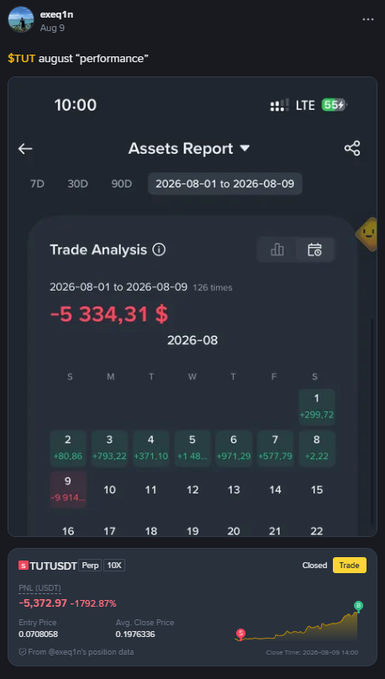Click the vertical scrollbar in the report
The image size is (385, 679).
371,422
